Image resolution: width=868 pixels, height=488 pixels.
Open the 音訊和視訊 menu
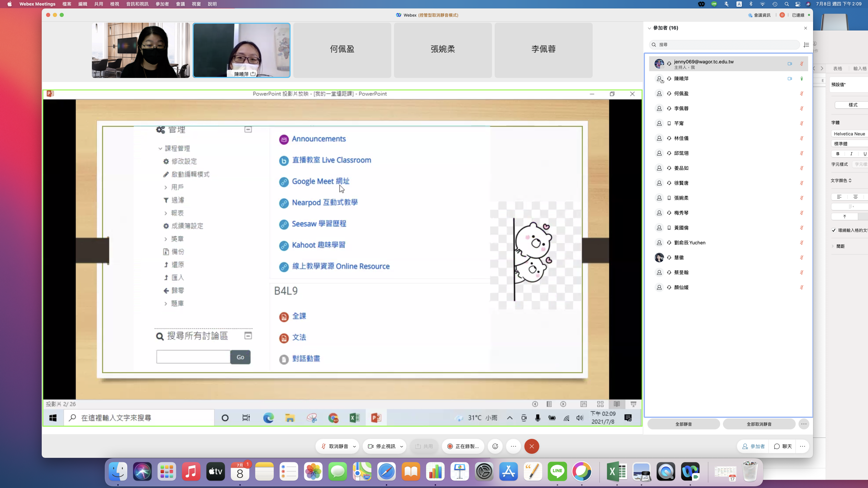[x=137, y=4]
